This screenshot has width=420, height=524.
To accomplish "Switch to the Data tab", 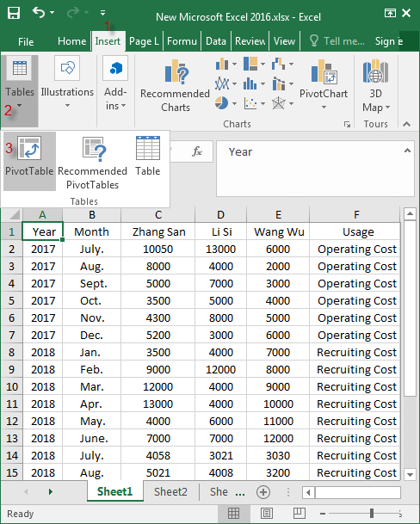I will point(216,41).
